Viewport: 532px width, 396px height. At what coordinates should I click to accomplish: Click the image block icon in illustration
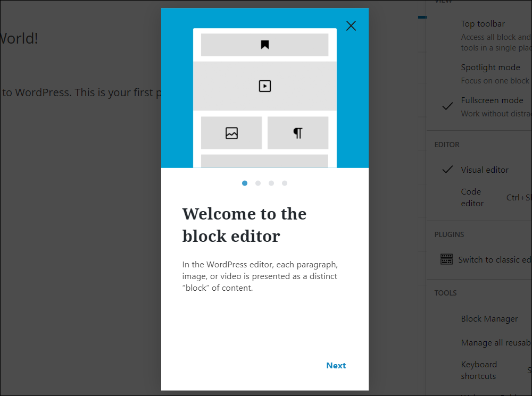click(231, 133)
